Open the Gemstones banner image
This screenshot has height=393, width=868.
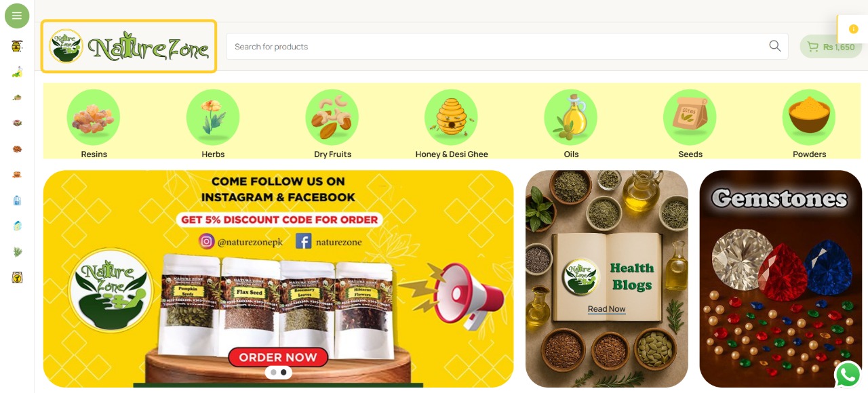click(781, 278)
